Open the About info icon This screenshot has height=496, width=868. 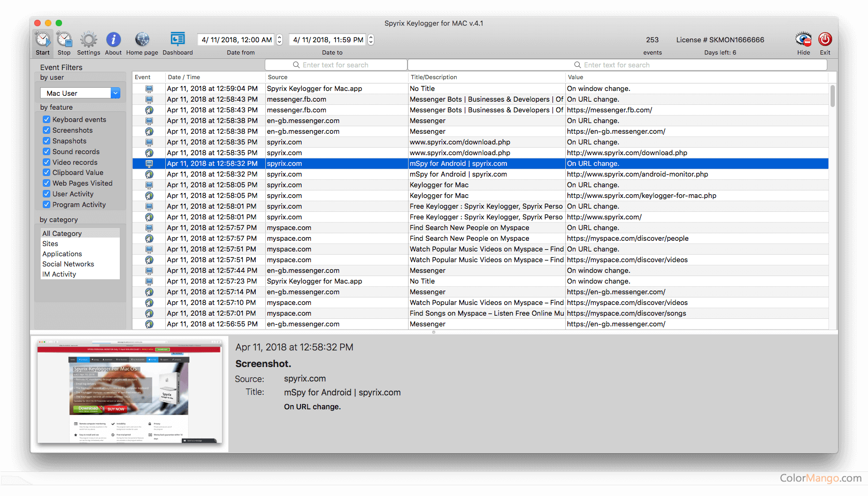pyautogui.click(x=113, y=40)
